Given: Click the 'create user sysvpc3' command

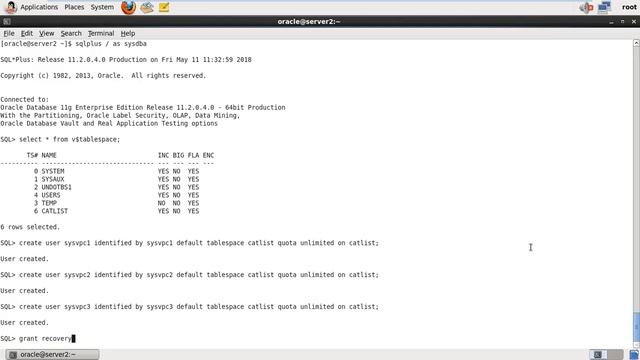Looking at the screenshot, I should coord(199,307).
